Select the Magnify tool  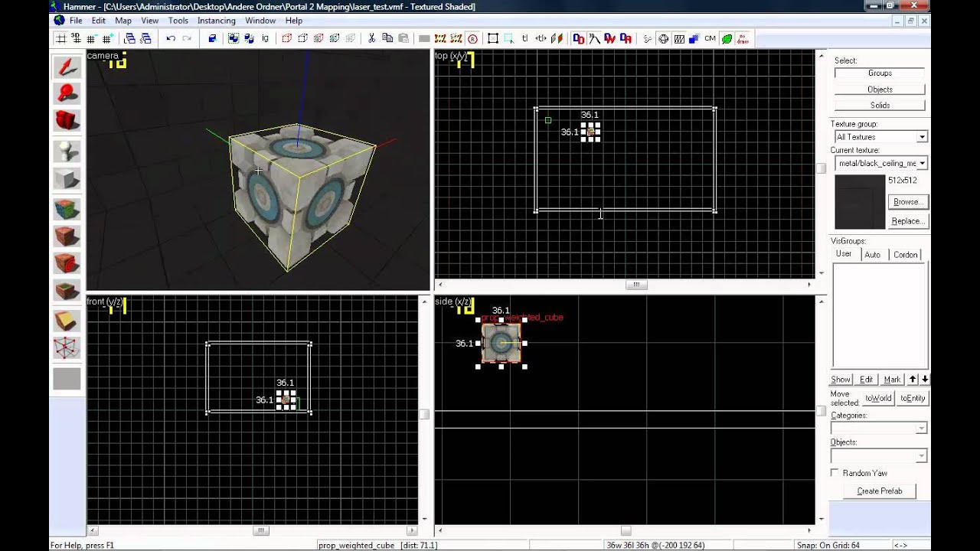pyautogui.click(x=67, y=93)
